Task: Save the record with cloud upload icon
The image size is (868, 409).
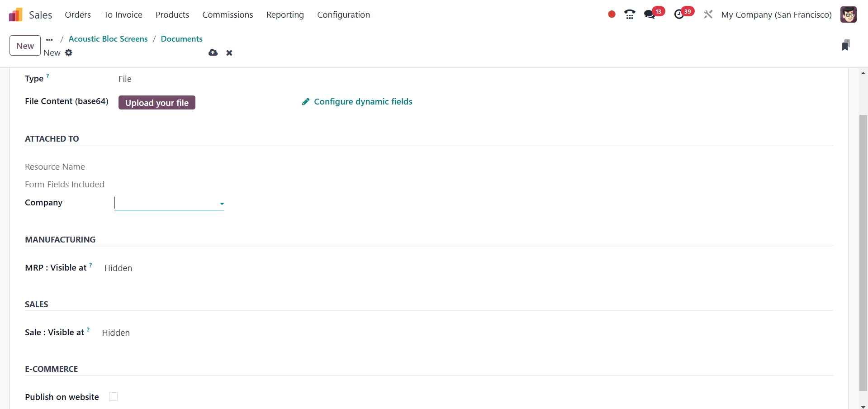Action: click(213, 52)
